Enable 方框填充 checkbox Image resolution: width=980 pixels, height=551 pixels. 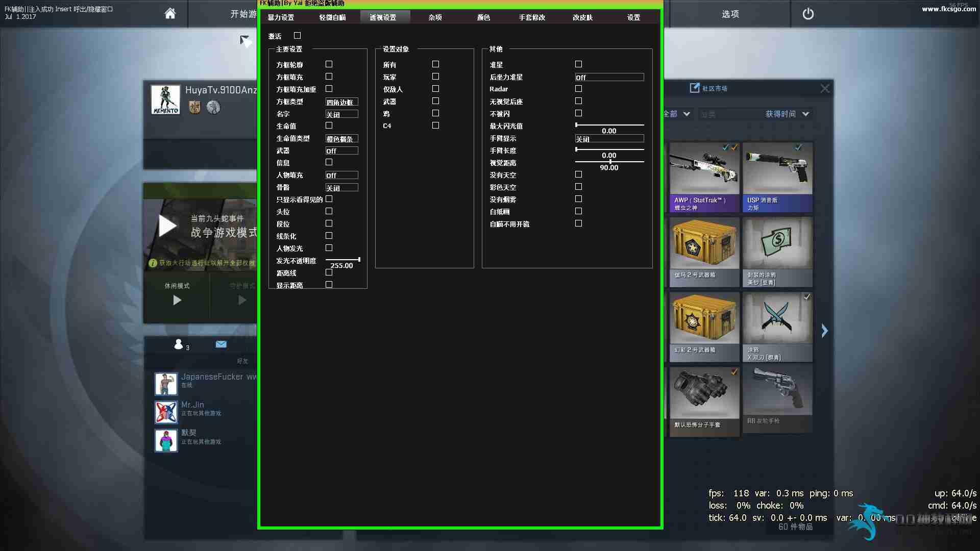pos(329,77)
